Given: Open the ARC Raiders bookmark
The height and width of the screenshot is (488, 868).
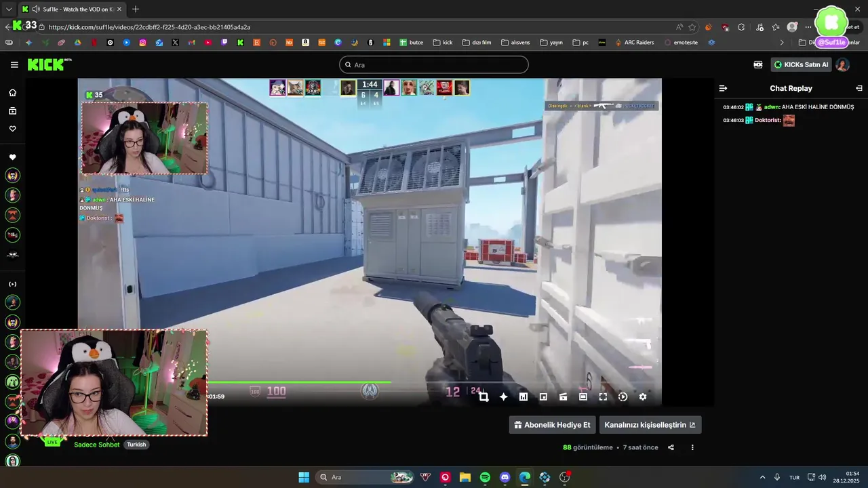Looking at the screenshot, I should pos(635,42).
